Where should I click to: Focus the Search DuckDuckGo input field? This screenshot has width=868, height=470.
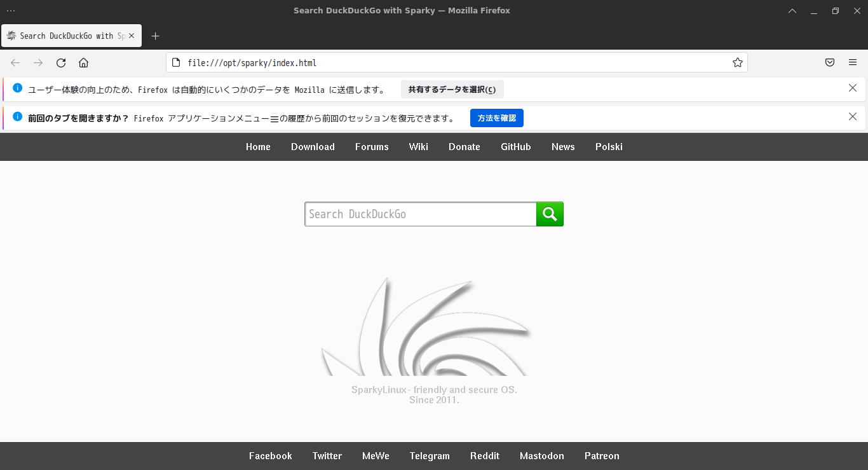[x=421, y=214]
